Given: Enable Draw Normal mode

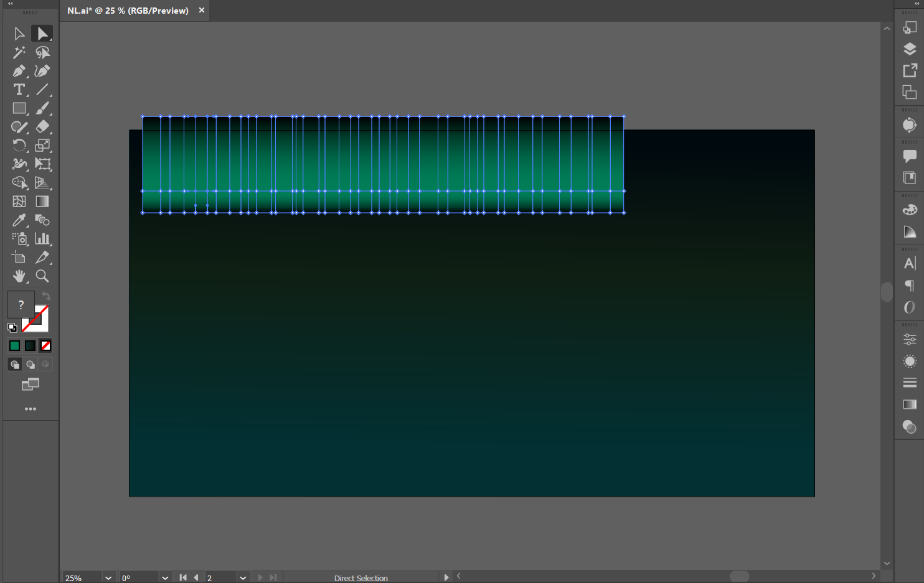Looking at the screenshot, I should click(x=15, y=365).
